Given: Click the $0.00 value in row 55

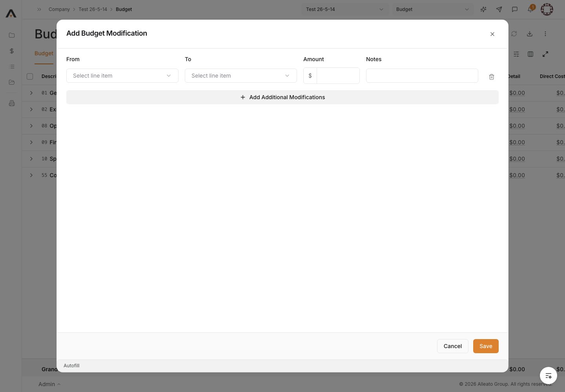Looking at the screenshot, I should coord(517,175).
